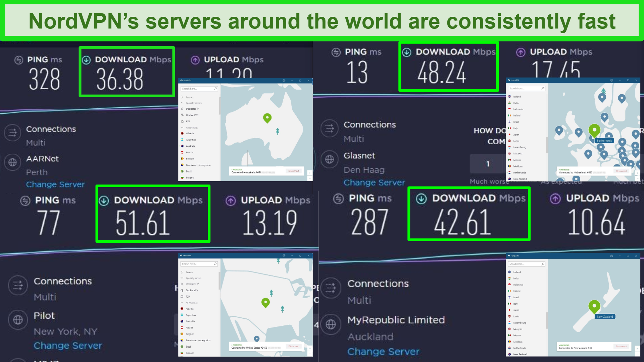Image resolution: width=644 pixels, height=362 pixels.
Task: Click the Netherlands label on the Europe map
Action: [x=604, y=141]
